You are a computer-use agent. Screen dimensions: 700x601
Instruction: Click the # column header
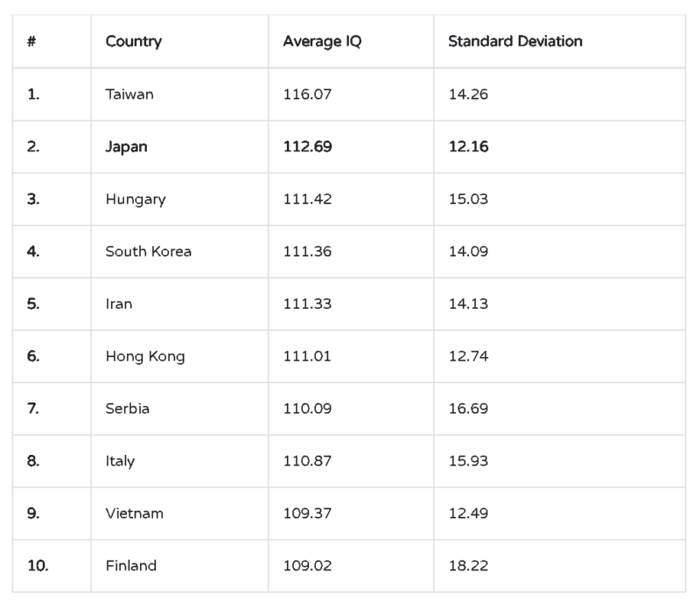31,41
